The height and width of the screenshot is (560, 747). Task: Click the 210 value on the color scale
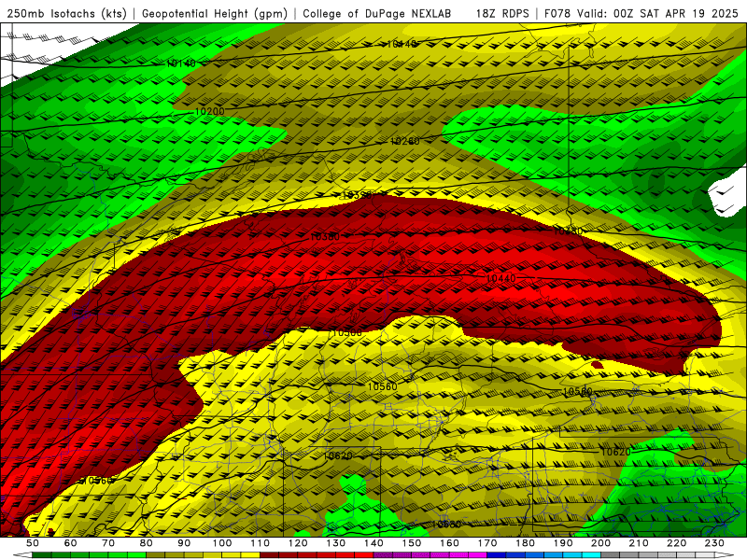point(639,543)
